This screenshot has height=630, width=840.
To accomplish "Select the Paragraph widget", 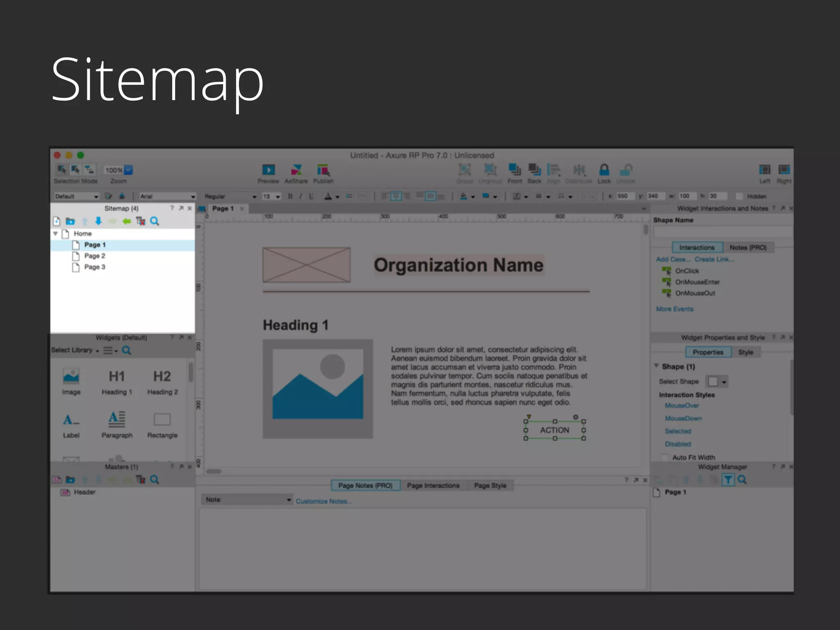I will pos(117,425).
